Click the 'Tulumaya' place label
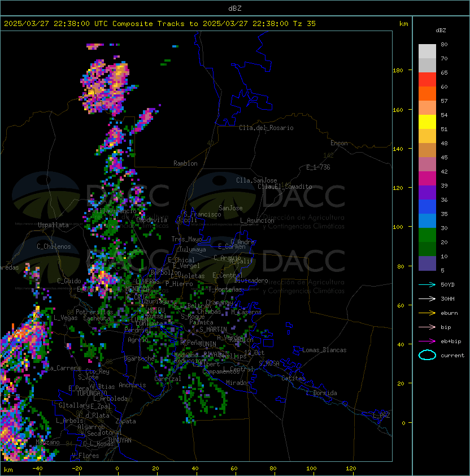This screenshot has height=476, width=470. [193, 249]
